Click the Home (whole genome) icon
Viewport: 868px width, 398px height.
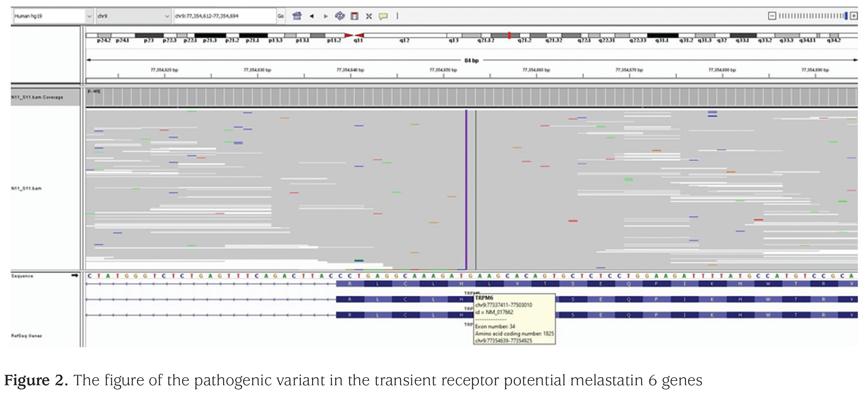pos(297,16)
